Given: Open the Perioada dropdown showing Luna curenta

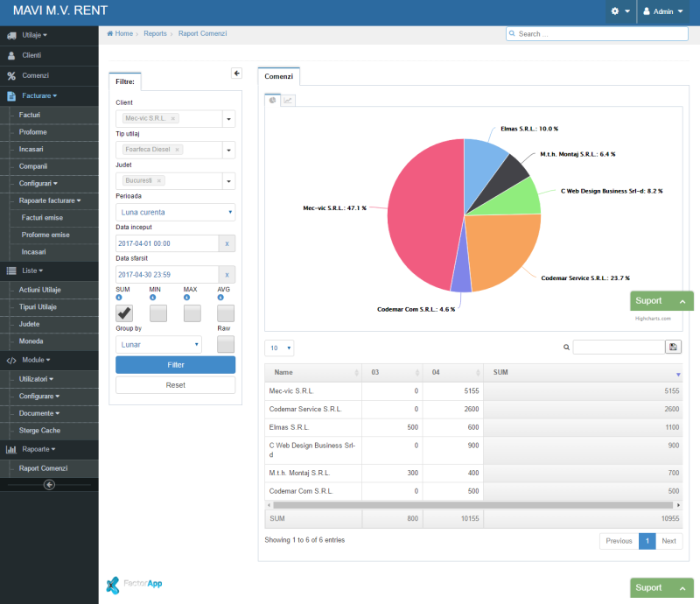Looking at the screenshot, I should coord(175,212).
